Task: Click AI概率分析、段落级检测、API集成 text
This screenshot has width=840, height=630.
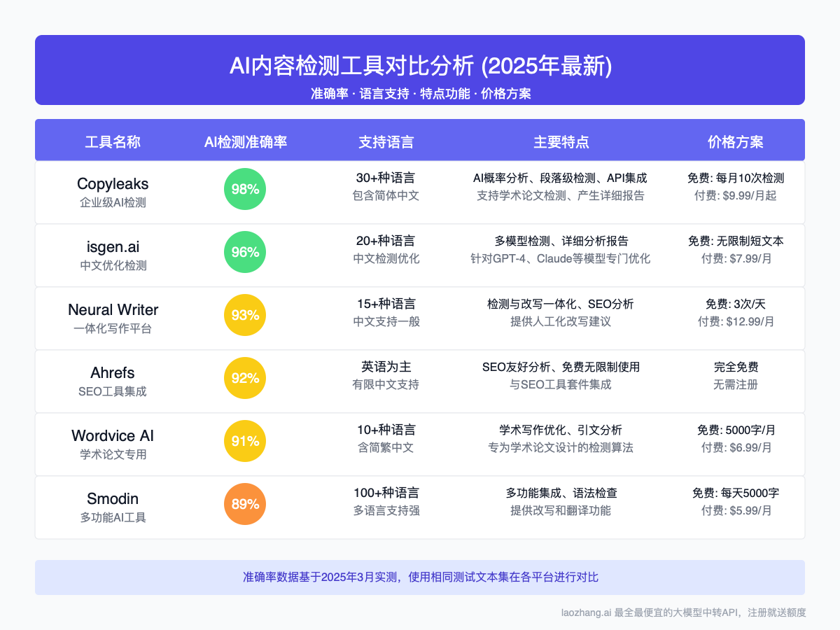Action: click(561, 178)
